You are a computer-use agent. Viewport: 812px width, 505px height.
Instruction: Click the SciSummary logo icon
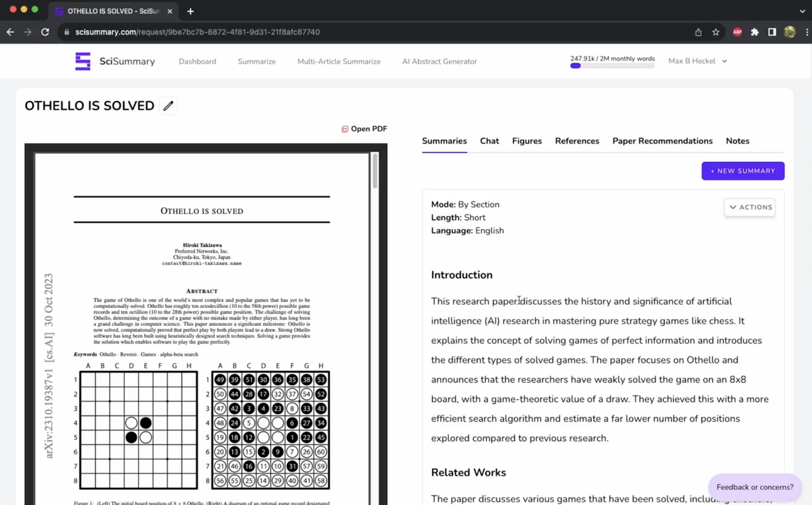(x=83, y=61)
